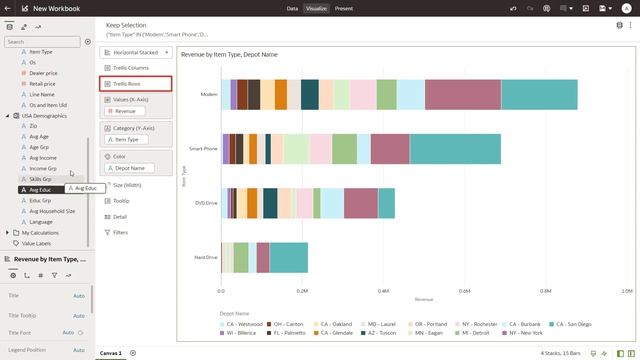Expand the My Calculations folder
Image resolution: width=640 pixels, height=360 pixels.
[x=7, y=233]
